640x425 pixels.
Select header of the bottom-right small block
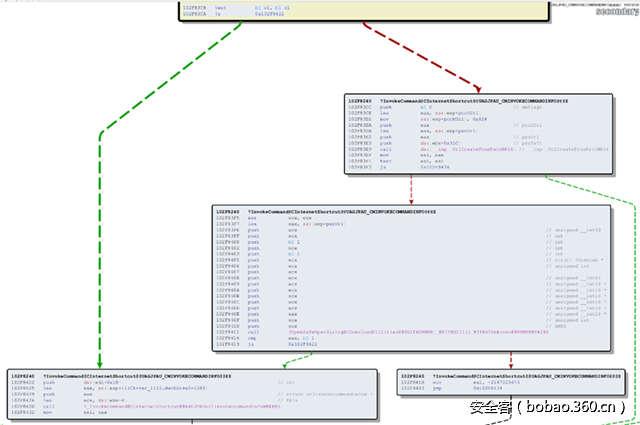pyautogui.click(x=511, y=376)
